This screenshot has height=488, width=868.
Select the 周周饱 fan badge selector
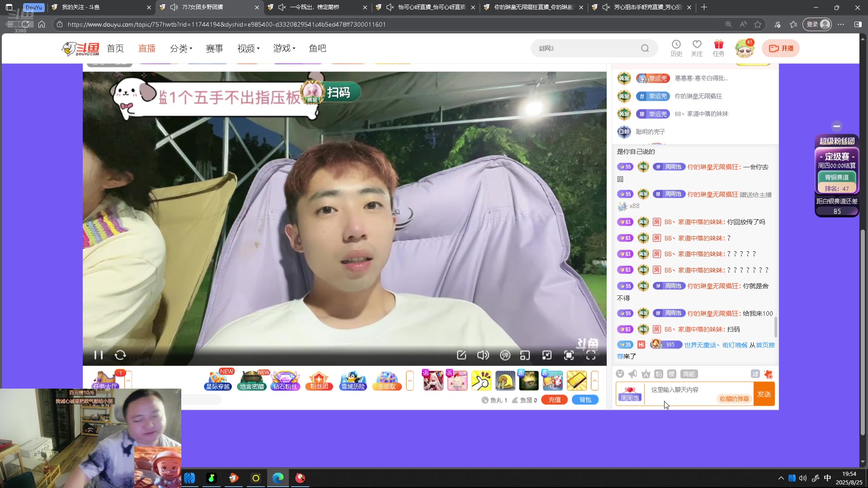(630, 394)
